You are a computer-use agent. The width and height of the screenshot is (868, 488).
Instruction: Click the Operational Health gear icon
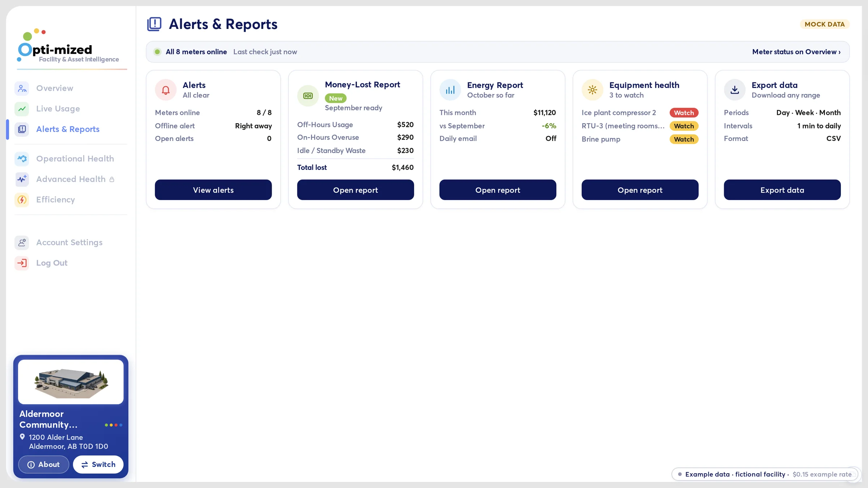(x=22, y=159)
